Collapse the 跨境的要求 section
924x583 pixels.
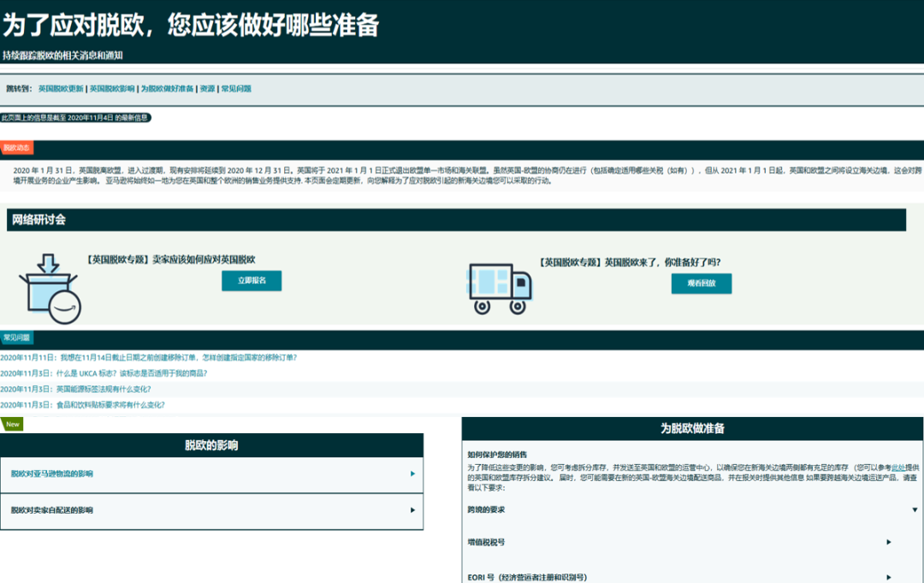tap(692, 510)
